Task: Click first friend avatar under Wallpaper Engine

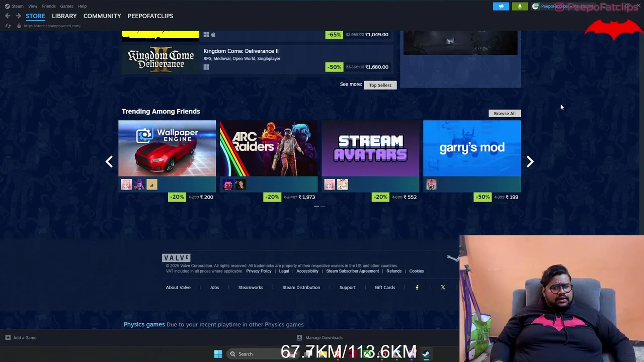Action: click(126, 185)
